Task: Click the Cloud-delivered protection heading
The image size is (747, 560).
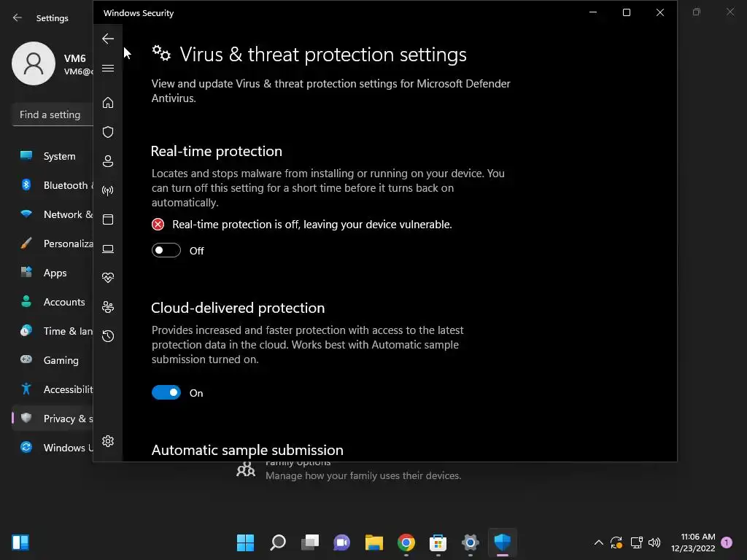Action: click(238, 308)
